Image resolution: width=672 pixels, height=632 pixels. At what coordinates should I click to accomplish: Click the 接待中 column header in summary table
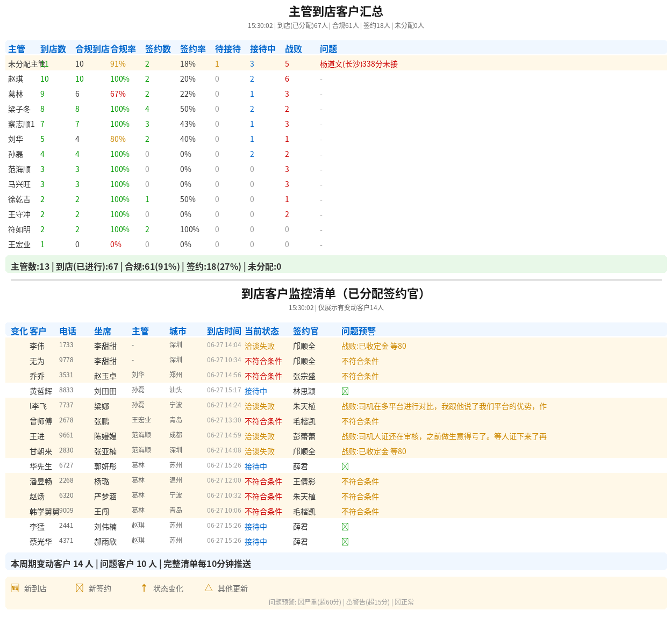pos(263,49)
